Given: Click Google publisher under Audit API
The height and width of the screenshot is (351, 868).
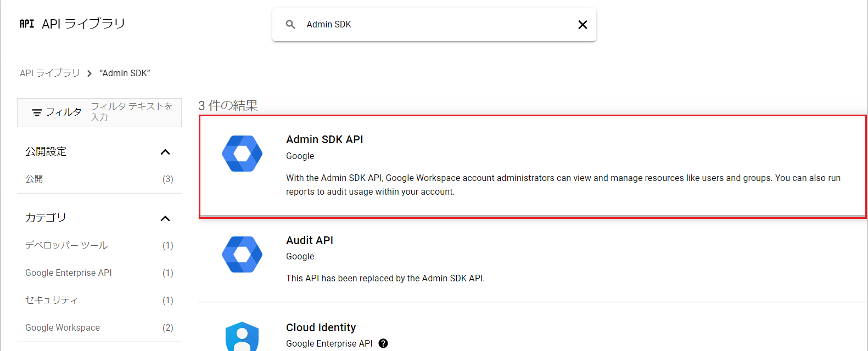Looking at the screenshot, I should (x=300, y=256).
